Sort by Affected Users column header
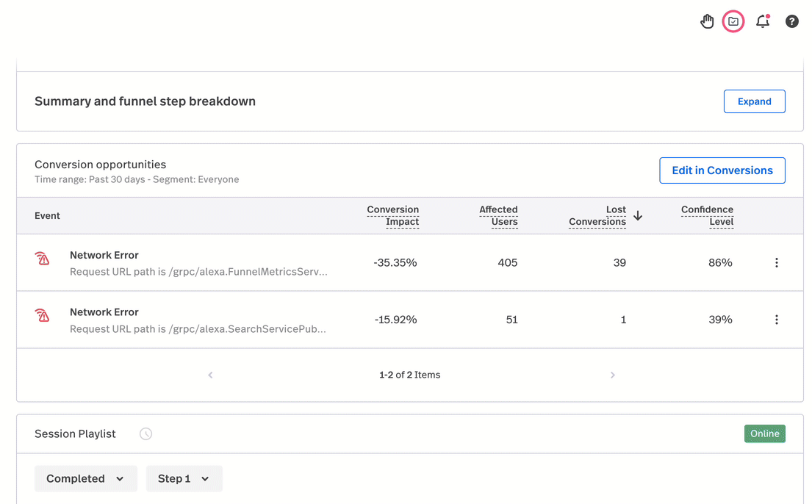 tap(498, 215)
